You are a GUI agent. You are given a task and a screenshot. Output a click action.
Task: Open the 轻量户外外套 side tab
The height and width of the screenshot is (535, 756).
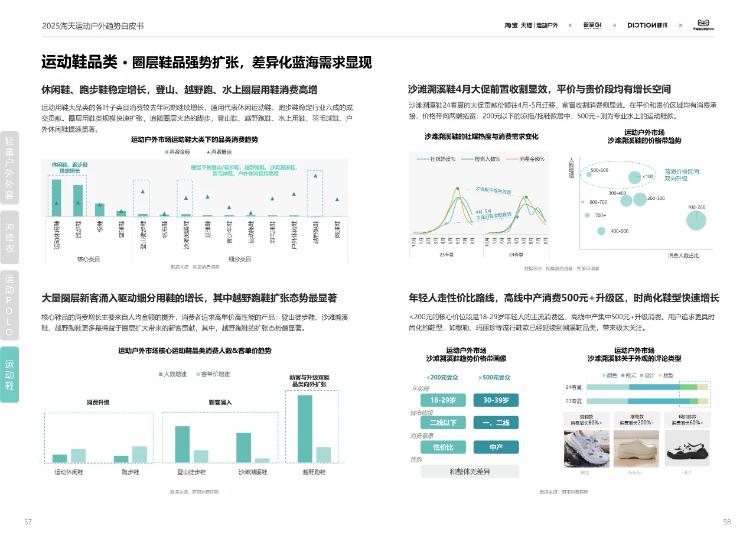[x=9, y=167]
